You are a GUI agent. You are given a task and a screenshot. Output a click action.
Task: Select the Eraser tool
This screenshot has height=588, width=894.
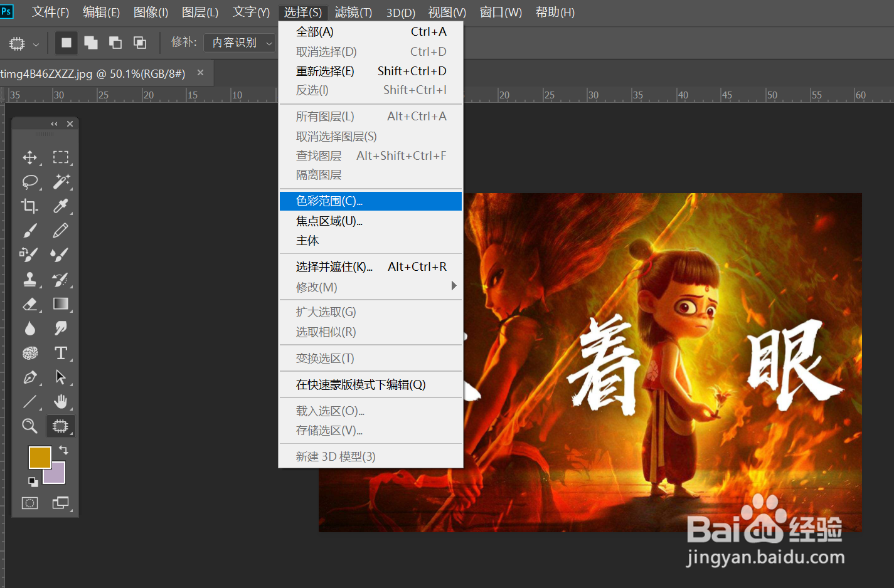coord(29,304)
